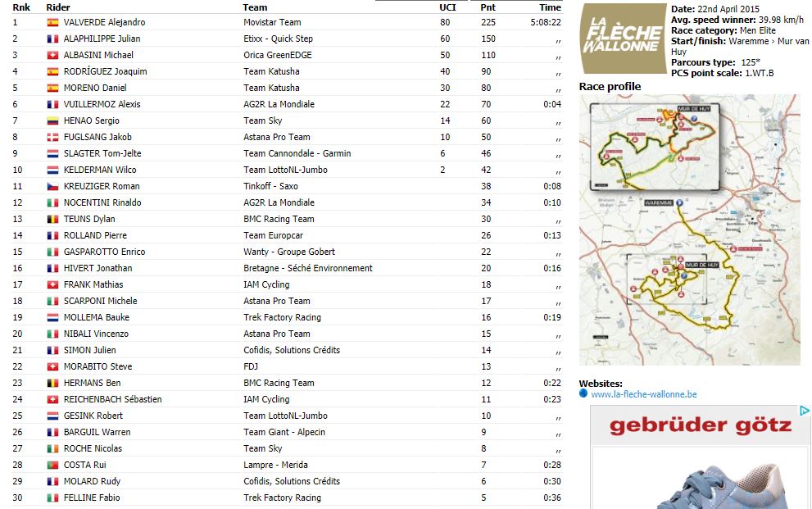The height and width of the screenshot is (509, 812).
Task: Click the winner's time 5:08:22
Action: pyautogui.click(x=546, y=22)
